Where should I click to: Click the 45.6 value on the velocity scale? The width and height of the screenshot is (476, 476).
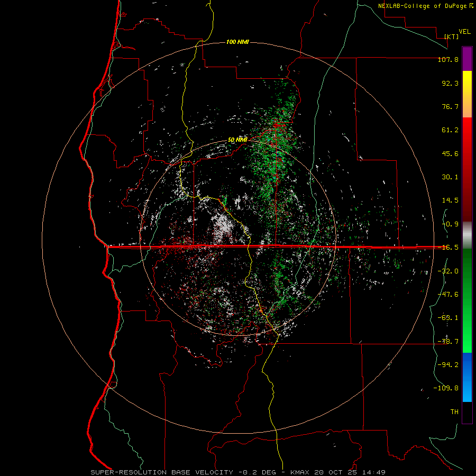pyautogui.click(x=450, y=153)
